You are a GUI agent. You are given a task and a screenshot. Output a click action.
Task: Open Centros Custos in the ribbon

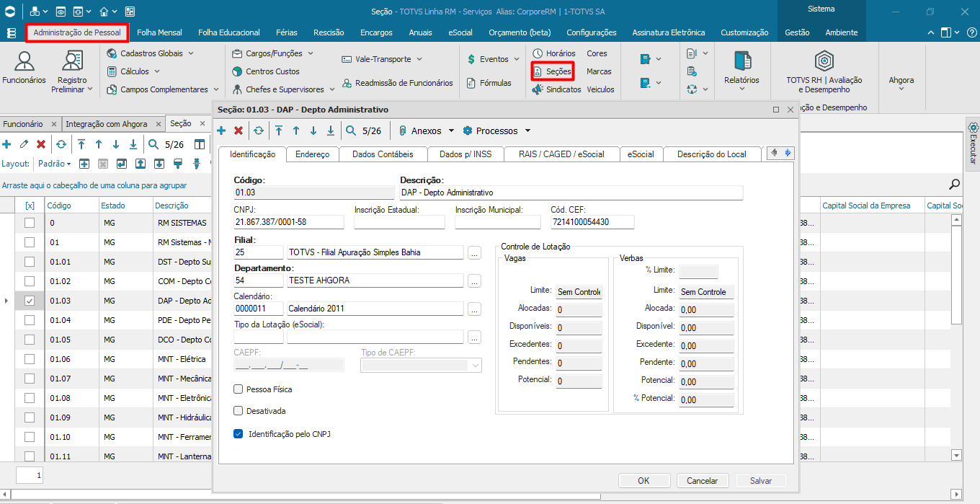(265, 71)
